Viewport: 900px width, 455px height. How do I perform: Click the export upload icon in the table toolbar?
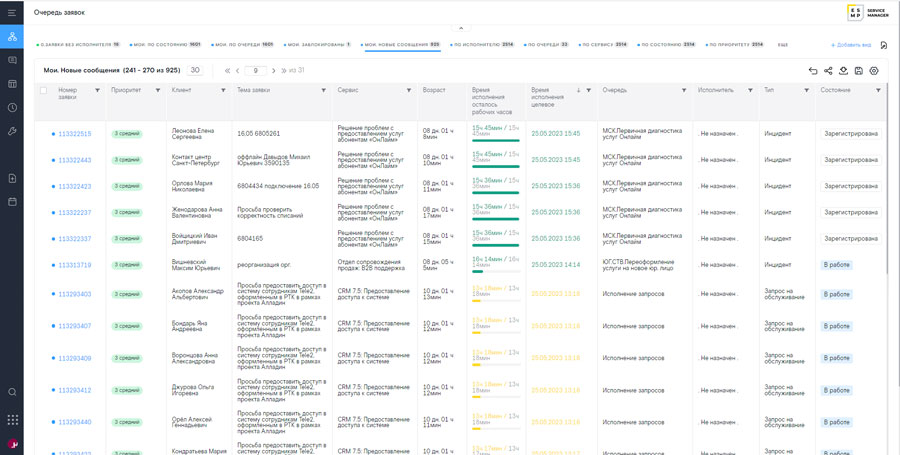843,71
